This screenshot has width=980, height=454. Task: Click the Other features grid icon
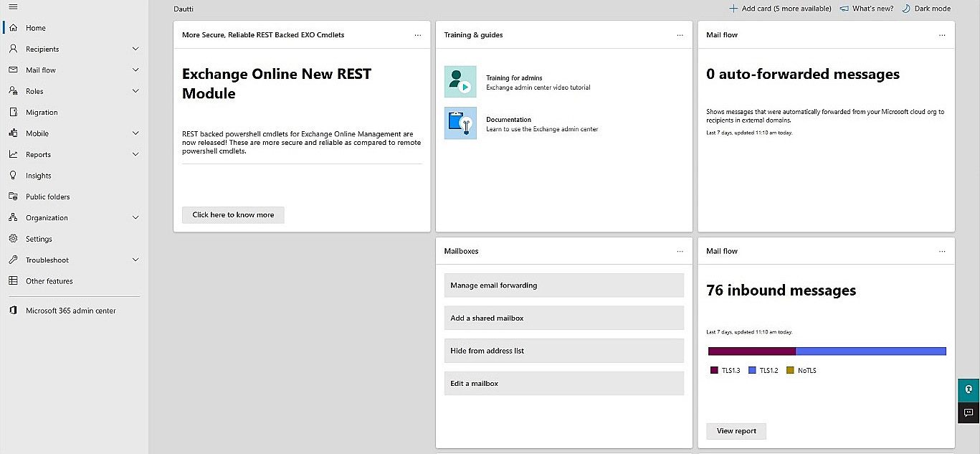pos(13,281)
